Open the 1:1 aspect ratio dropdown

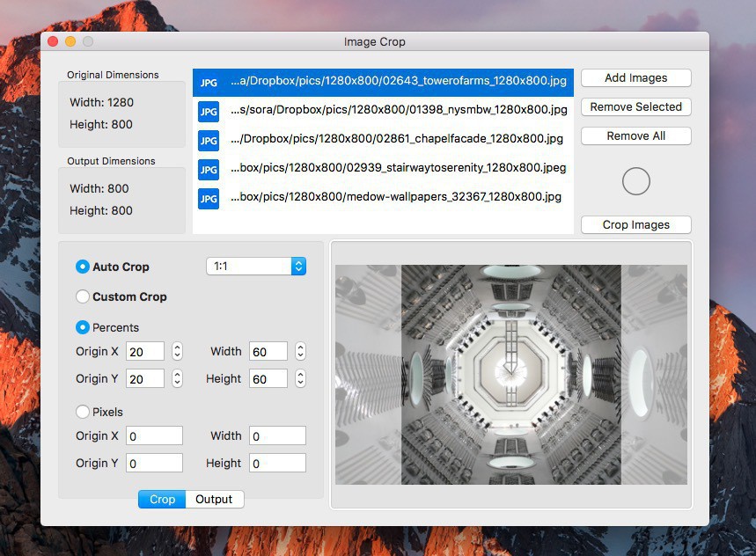[x=255, y=266]
